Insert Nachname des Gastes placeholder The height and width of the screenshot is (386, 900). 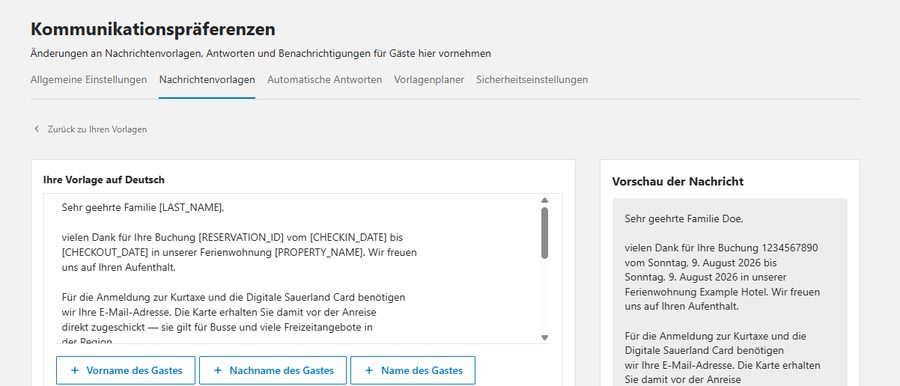coord(273,370)
